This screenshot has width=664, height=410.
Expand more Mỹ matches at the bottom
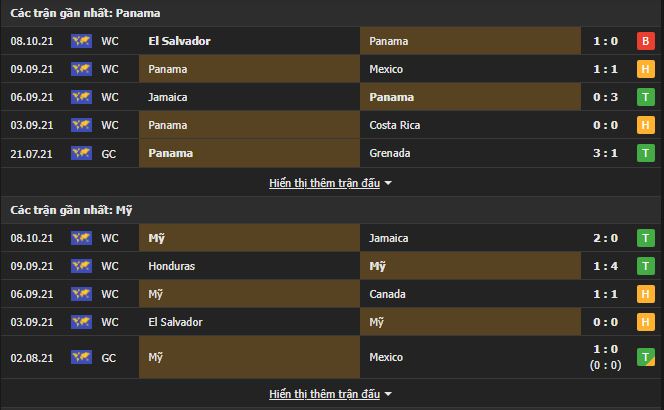point(324,394)
